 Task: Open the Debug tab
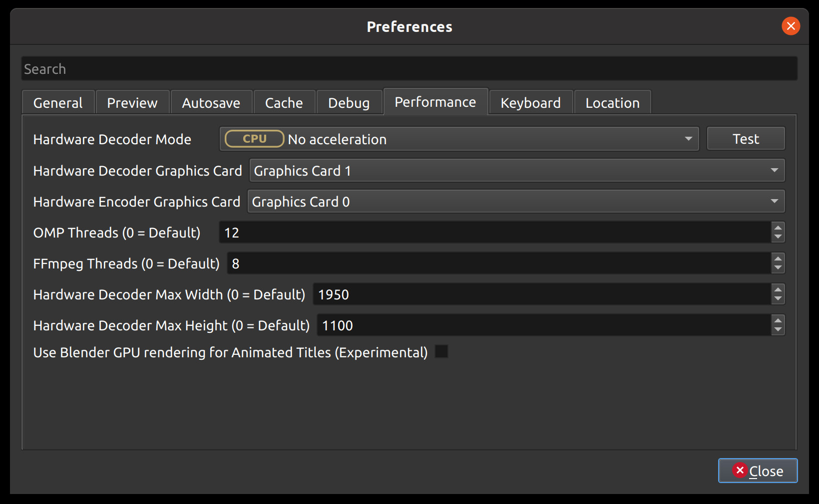tap(349, 102)
